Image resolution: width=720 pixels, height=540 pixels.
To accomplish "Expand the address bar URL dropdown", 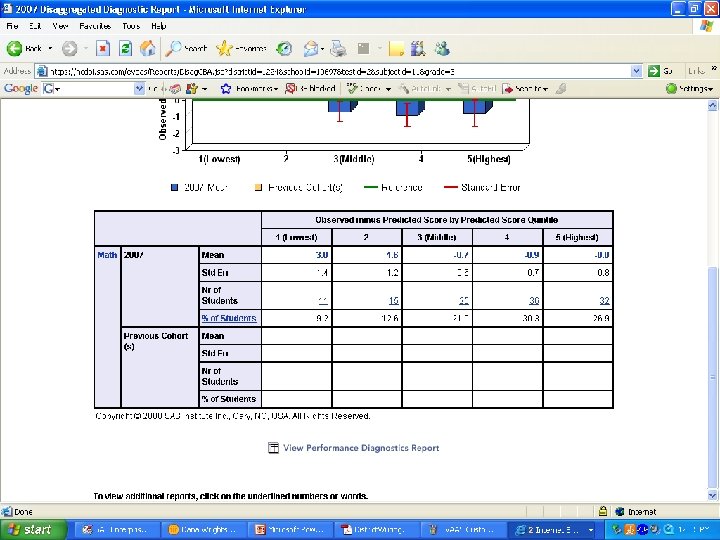I will tap(636, 71).
